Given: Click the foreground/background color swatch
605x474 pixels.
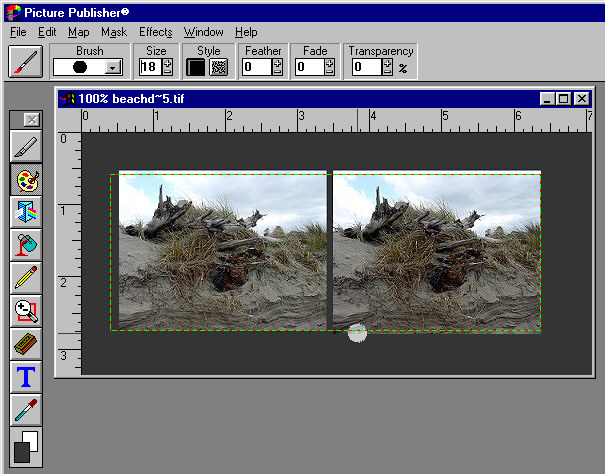Looking at the screenshot, I should pos(25,446).
